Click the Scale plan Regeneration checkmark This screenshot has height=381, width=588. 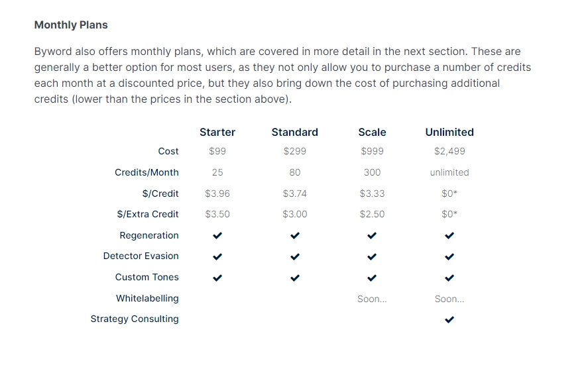click(372, 235)
